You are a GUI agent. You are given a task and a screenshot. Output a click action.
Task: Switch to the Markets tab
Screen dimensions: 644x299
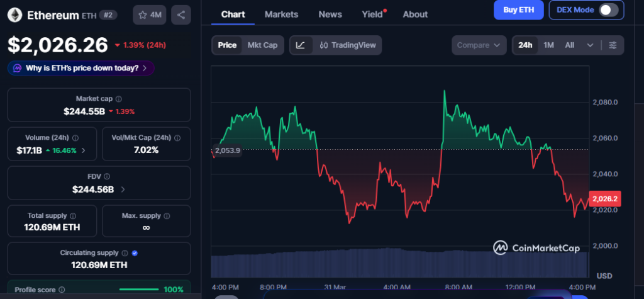[281, 14]
